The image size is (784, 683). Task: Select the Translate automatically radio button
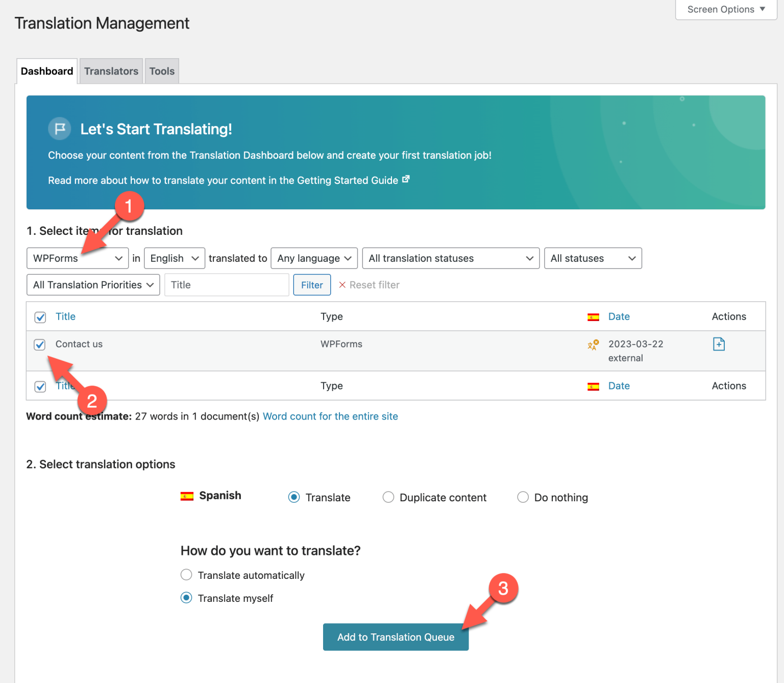coord(186,575)
